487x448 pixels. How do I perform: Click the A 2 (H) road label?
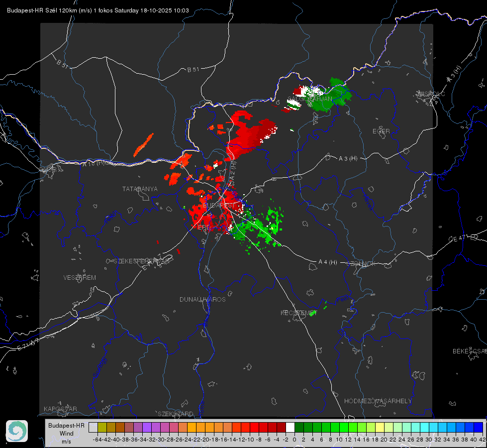(233, 171)
